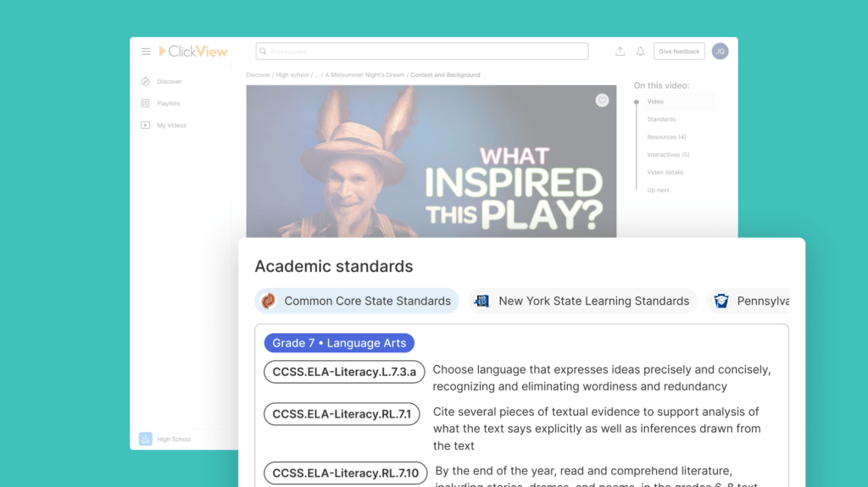Click the Academic standards heading
The image size is (868, 487).
point(334,266)
